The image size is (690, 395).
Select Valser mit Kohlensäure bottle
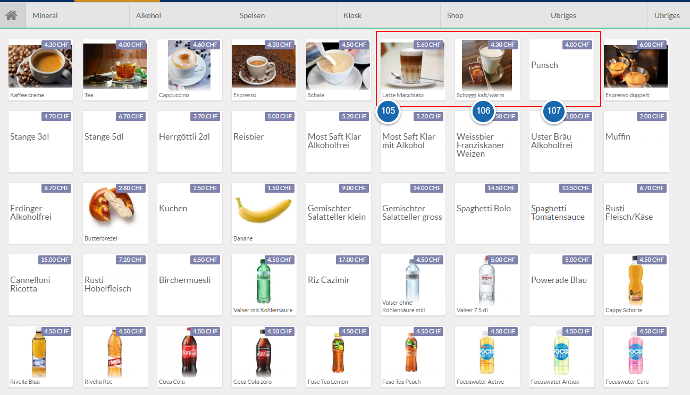[264, 285]
